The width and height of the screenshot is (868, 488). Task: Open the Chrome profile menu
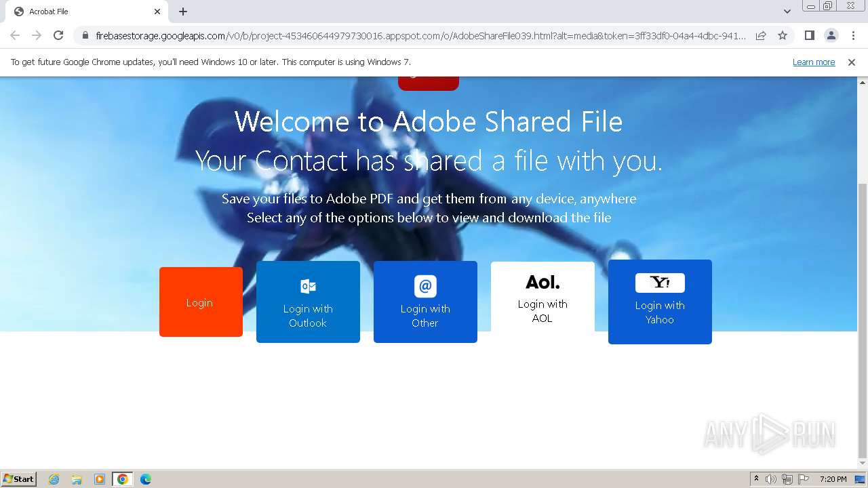pos(831,35)
